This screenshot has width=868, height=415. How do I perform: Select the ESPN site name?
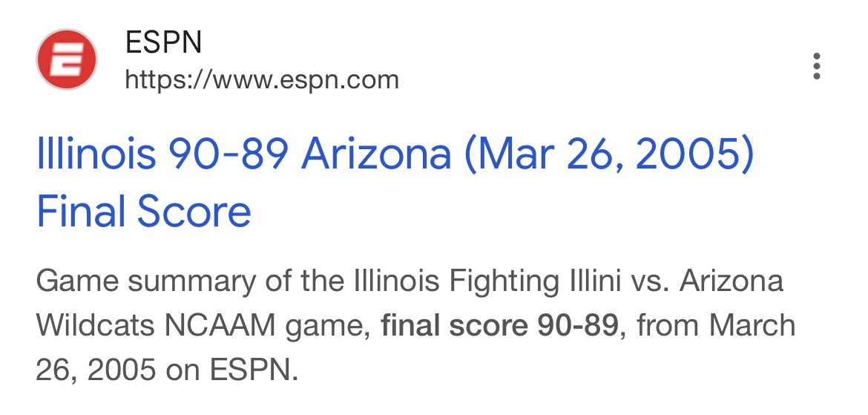pyautogui.click(x=163, y=43)
